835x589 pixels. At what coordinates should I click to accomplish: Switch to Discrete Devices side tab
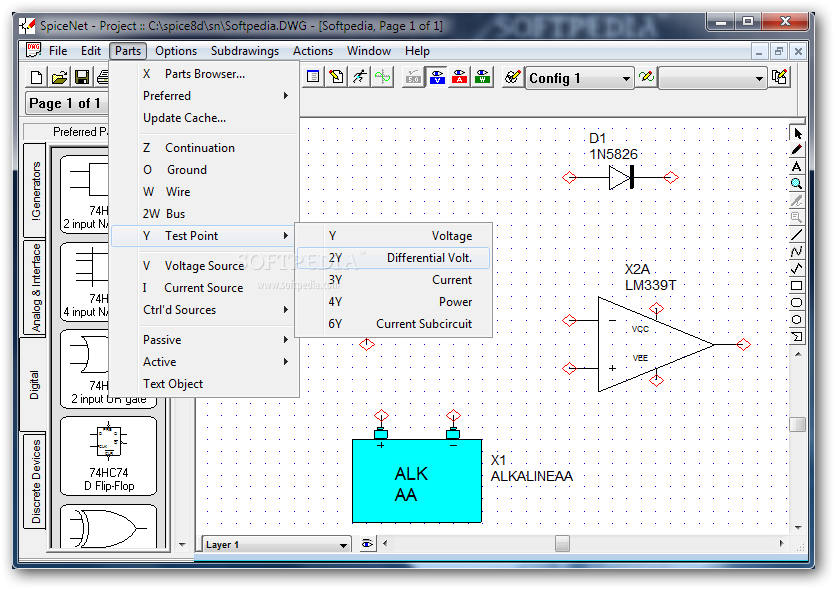[35, 481]
